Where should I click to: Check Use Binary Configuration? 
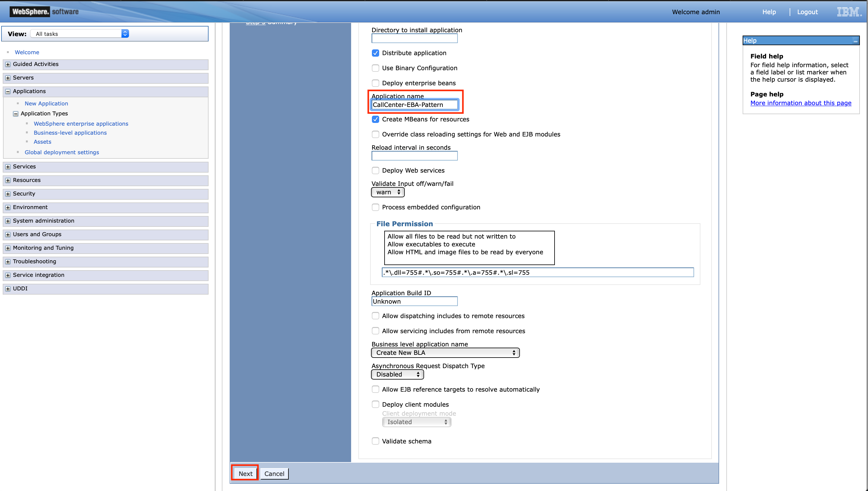375,68
